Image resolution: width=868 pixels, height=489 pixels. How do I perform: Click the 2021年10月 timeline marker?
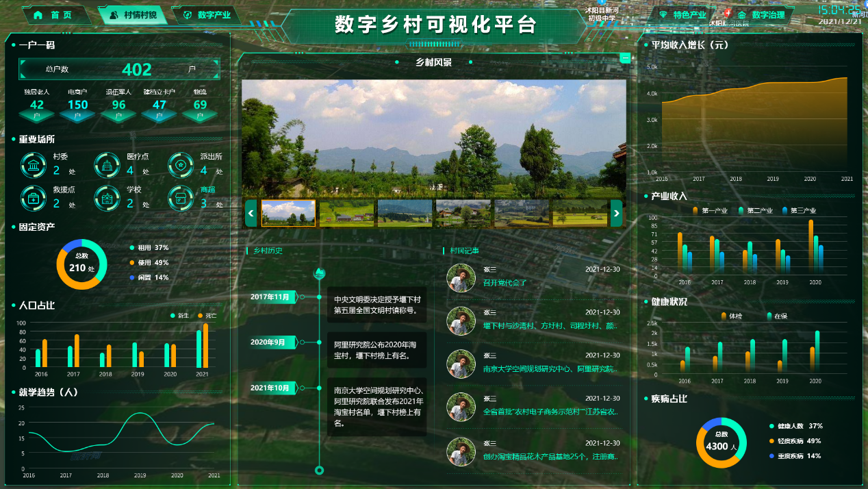[x=273, y=388]
